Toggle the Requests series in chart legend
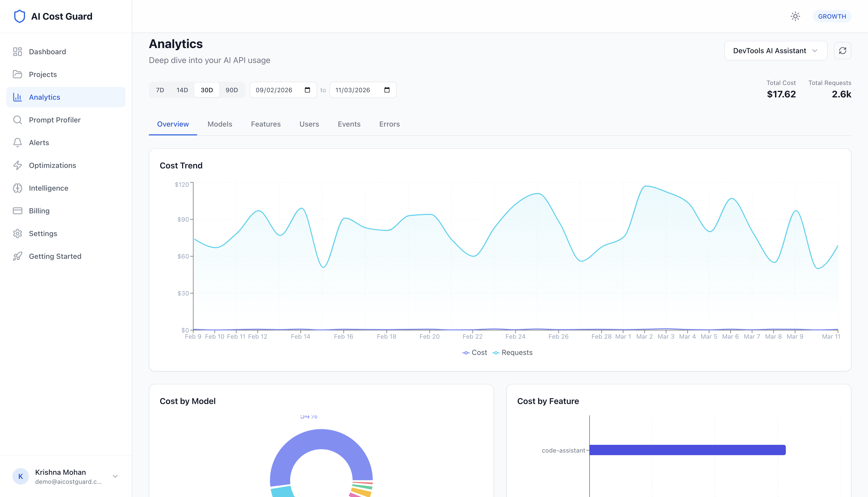 pos(512,353)
